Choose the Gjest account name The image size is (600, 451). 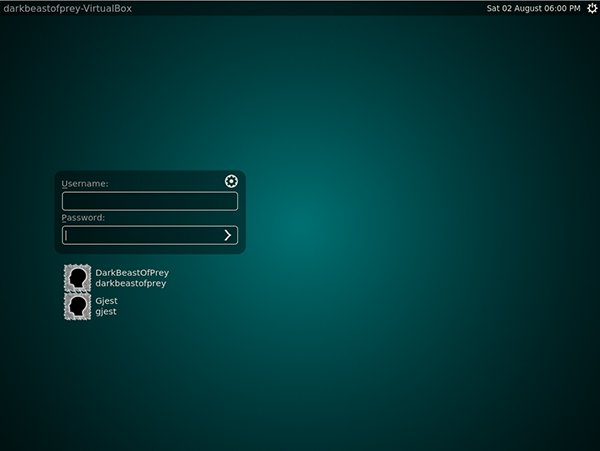(x=106, y=301)
